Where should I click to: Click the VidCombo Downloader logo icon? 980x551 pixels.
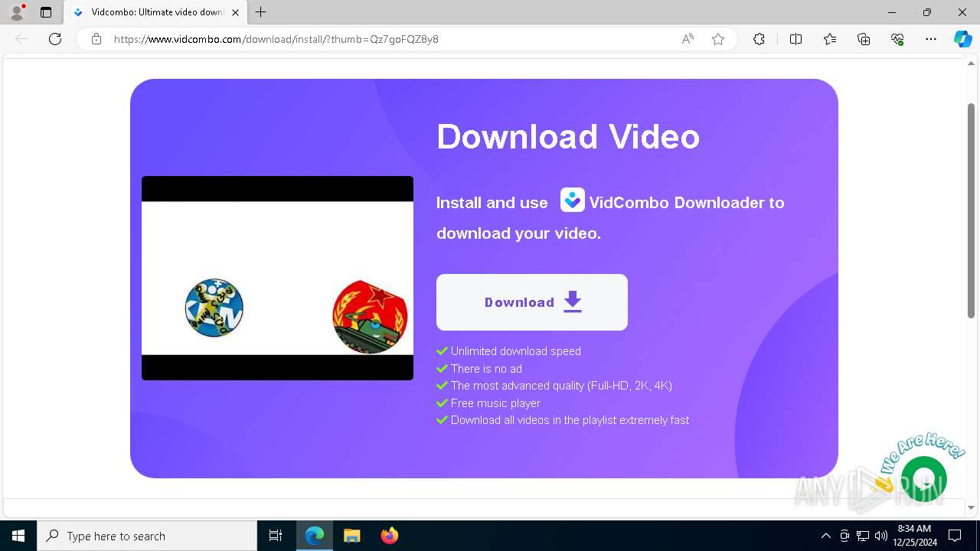coord(573,201)
